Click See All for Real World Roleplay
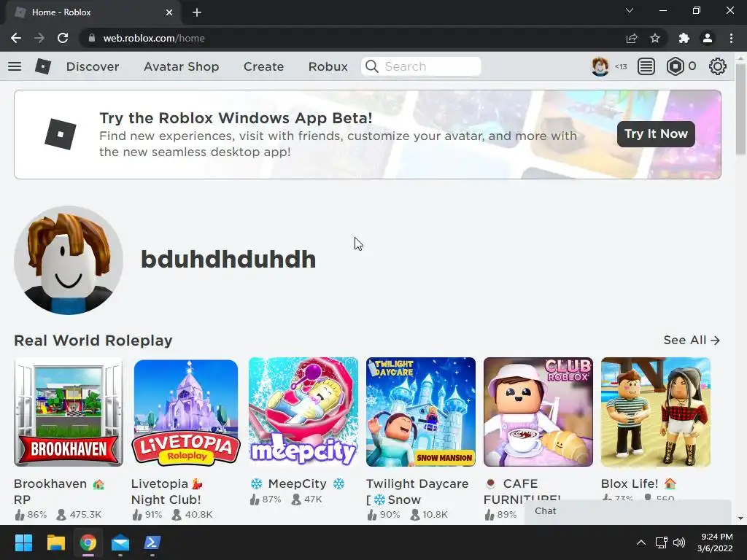 (692, 340)
